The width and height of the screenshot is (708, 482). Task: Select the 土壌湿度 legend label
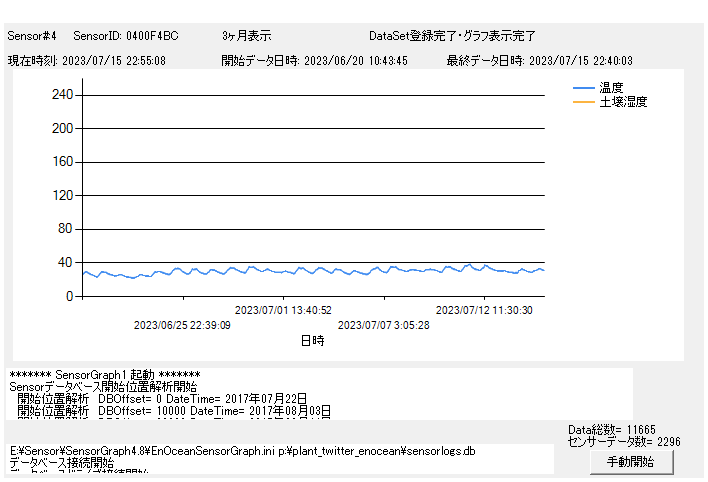[x=623, y=102]
